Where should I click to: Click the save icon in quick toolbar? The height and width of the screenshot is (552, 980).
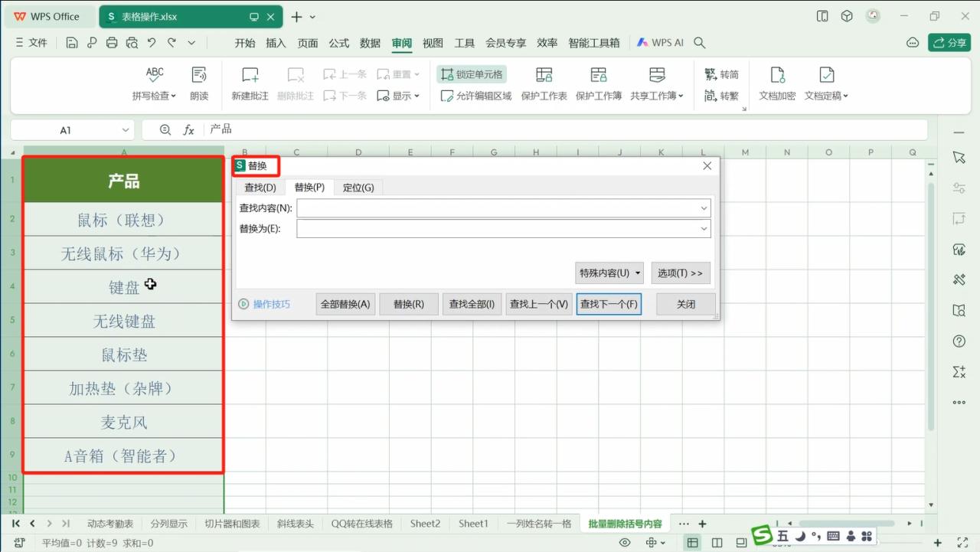click(x=72, y=43)
